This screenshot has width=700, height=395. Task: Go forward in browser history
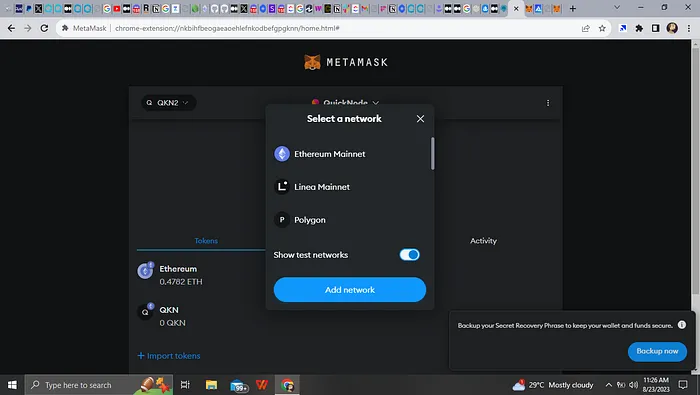pyautogui.click(x=28, y=28)
